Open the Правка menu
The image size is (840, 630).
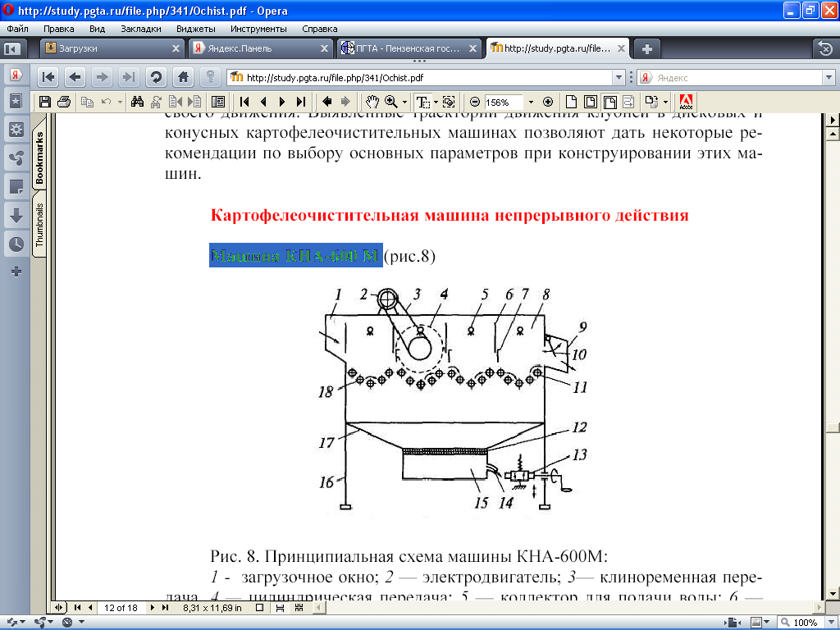pos(59,29)
